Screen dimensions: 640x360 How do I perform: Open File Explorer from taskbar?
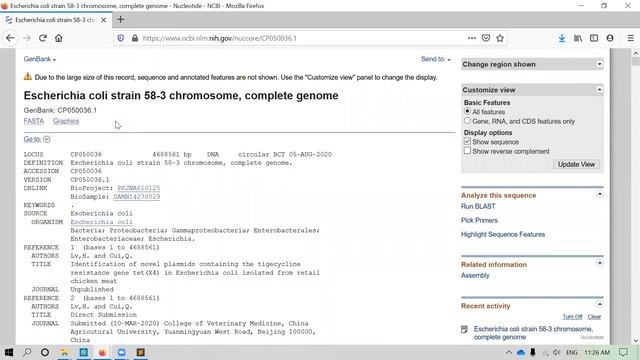click(64, 352)
